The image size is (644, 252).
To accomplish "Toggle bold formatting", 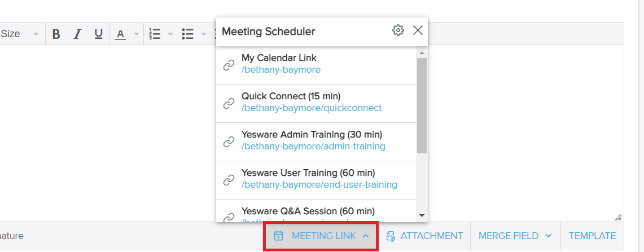I will 56,34.
